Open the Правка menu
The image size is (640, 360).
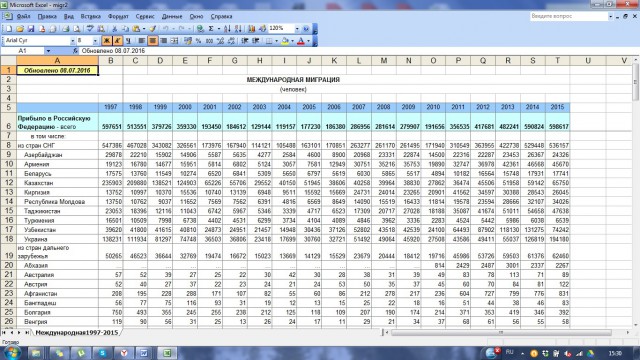tap(47, 16)
